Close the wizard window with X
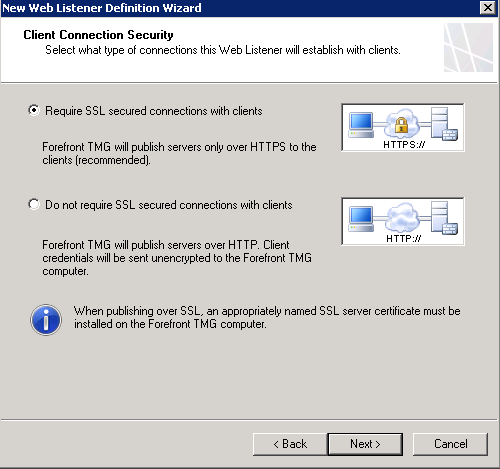 (x=488, y=8)
